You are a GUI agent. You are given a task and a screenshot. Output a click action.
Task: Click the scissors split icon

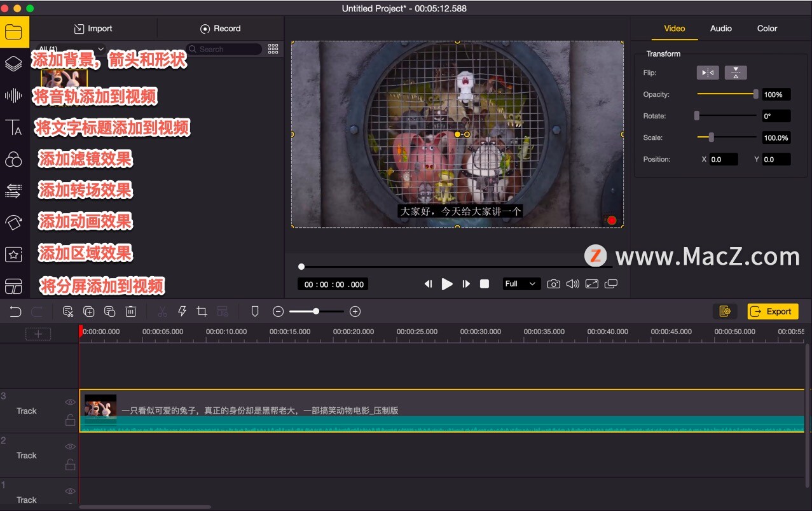[162, 311]
